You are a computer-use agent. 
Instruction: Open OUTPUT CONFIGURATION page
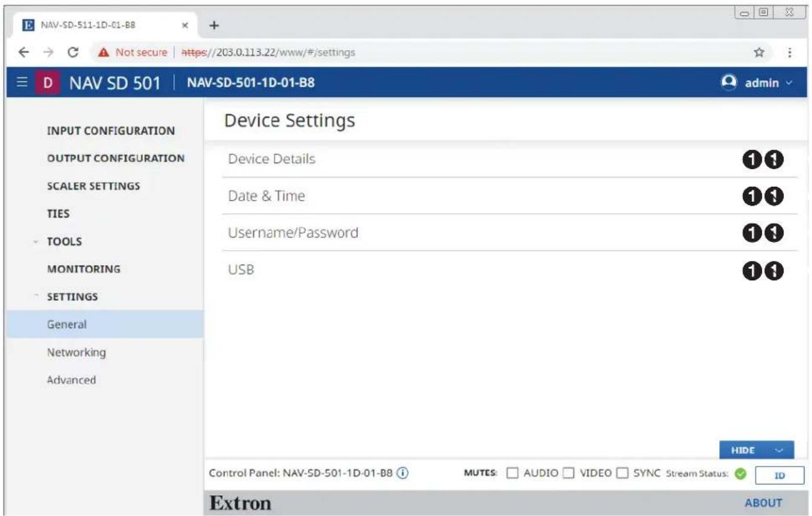pos(116,158)
